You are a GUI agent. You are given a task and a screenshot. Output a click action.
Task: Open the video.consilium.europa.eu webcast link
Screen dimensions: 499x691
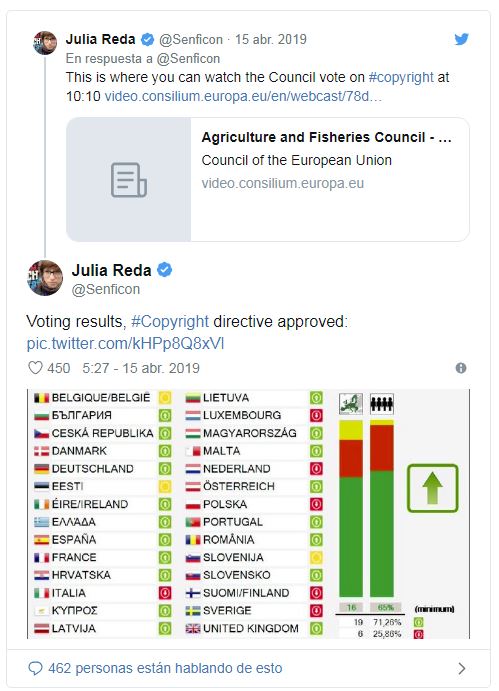(243, 96)
